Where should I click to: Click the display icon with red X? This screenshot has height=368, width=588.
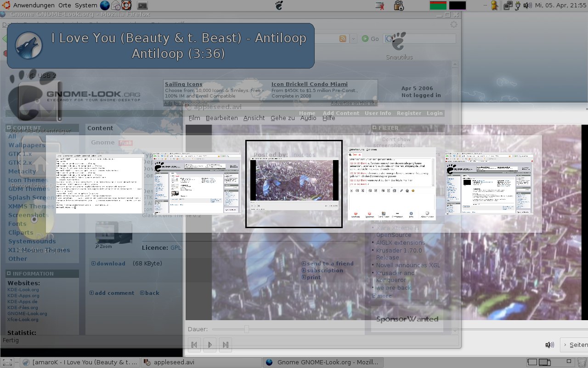(x=379, y=6)
